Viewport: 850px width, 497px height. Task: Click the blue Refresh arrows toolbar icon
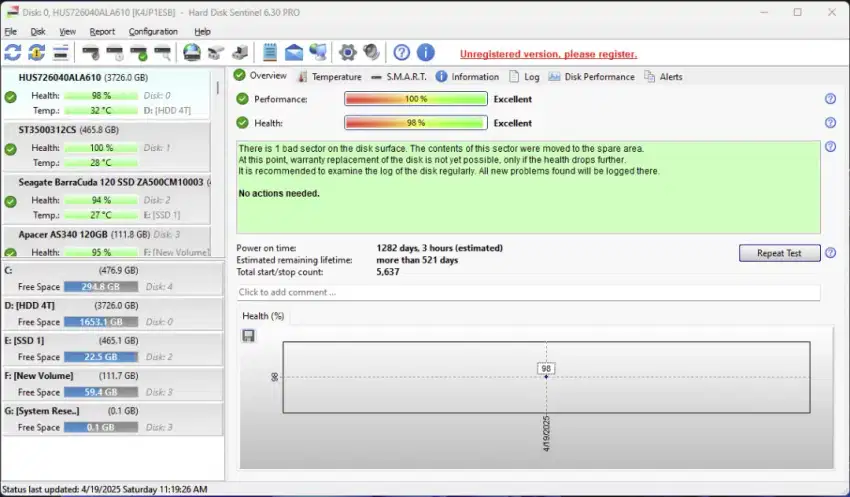[12, 53]
